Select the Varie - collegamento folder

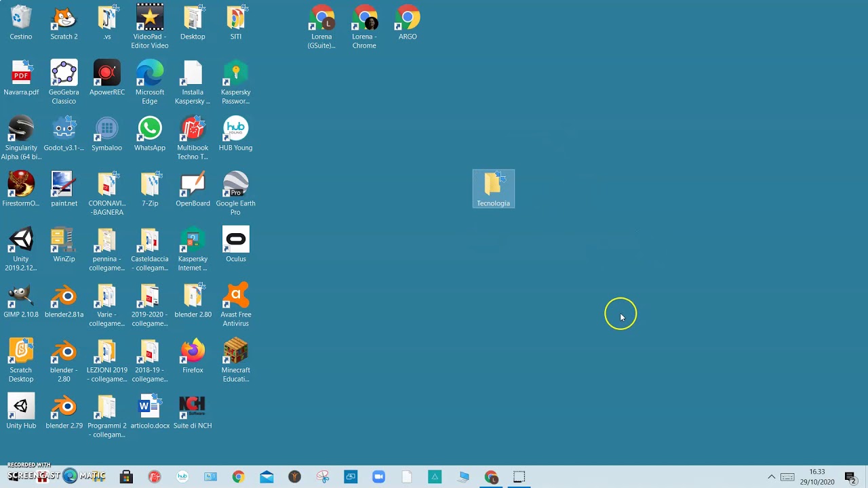(x=106, y=305)
